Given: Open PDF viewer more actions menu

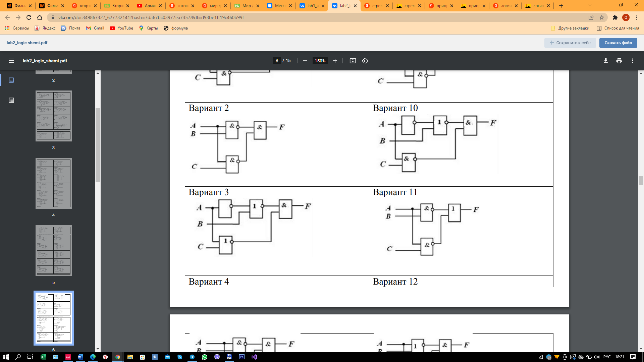Looking at the screenshot, I should (632, 61).
